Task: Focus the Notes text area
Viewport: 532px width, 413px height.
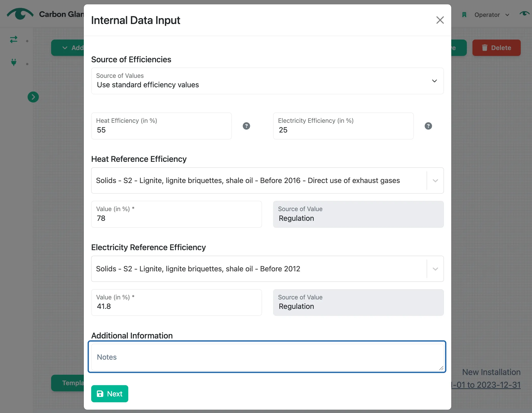Action: point(267,357)
